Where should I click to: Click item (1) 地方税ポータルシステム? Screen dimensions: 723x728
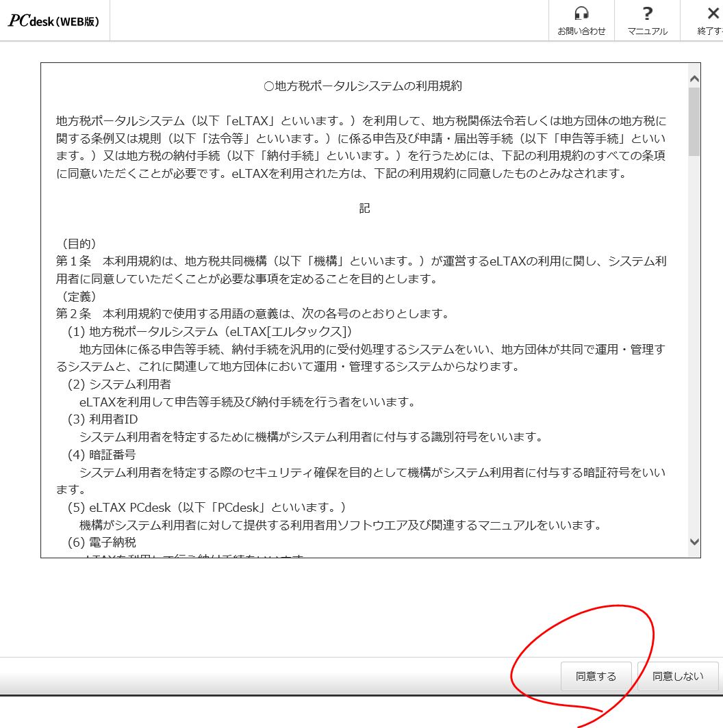tap(210, 331)
